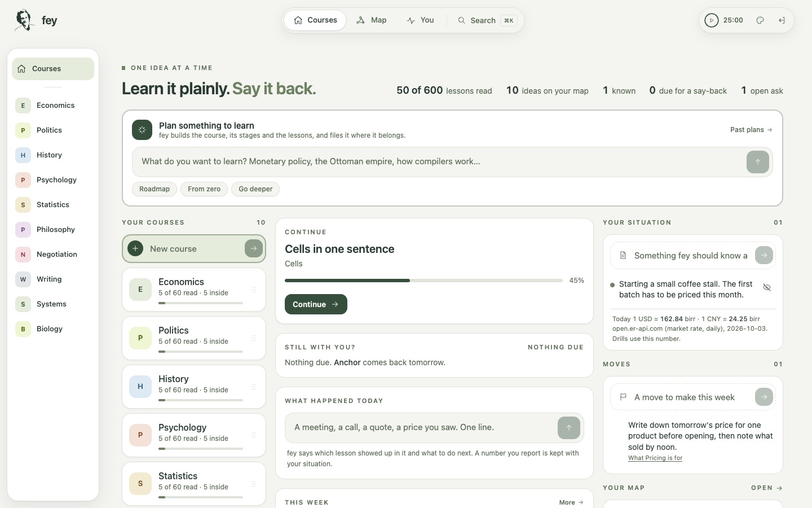Click the fey logo portrait
The width and height of the screenshot is (812, 508).
[x=24, y=20]
